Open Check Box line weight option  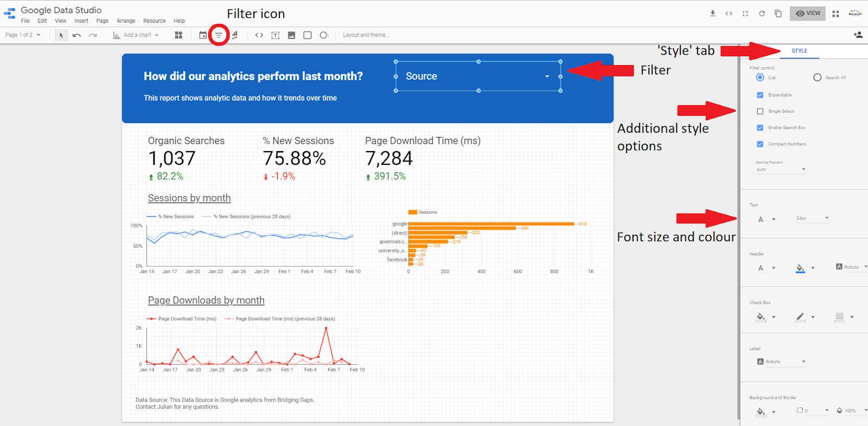pyautogui.click(x=844, y=317)
